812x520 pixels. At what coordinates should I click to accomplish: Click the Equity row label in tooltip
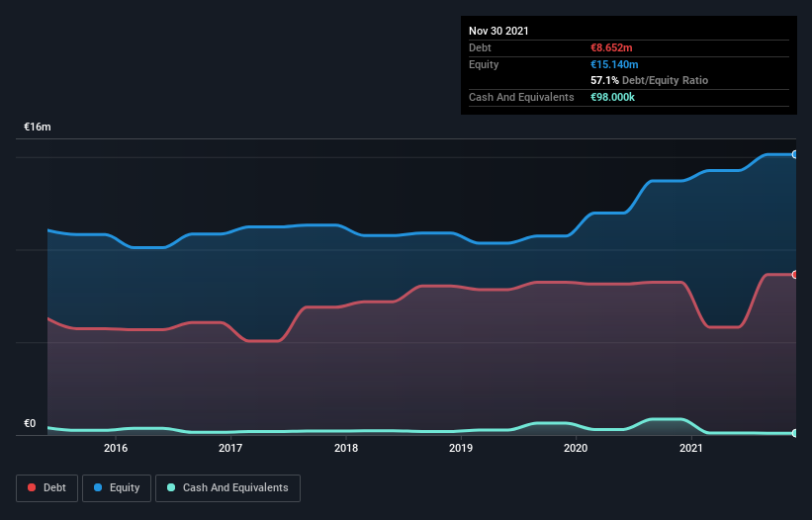coord(484,64)
